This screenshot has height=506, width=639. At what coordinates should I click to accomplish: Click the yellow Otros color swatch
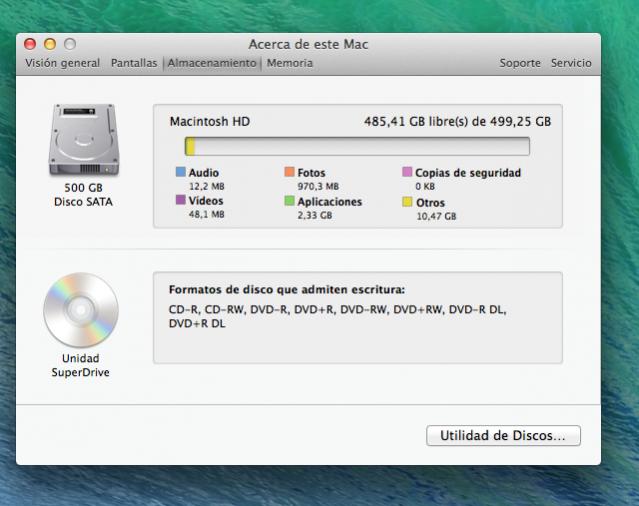[408, 202]
